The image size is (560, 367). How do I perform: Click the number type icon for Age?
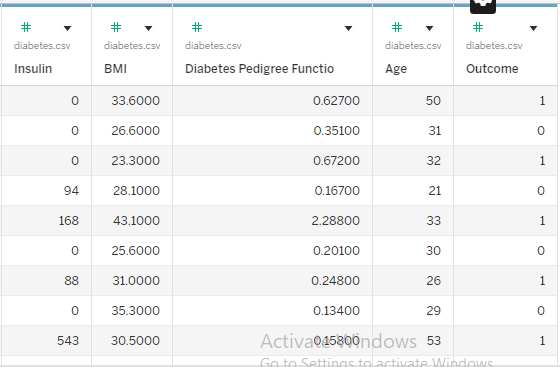[x=397, y=27]
